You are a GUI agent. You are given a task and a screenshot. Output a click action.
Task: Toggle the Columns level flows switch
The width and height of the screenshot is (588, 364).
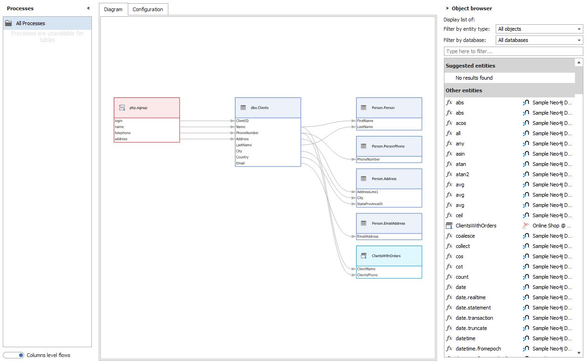coord(14,355)
